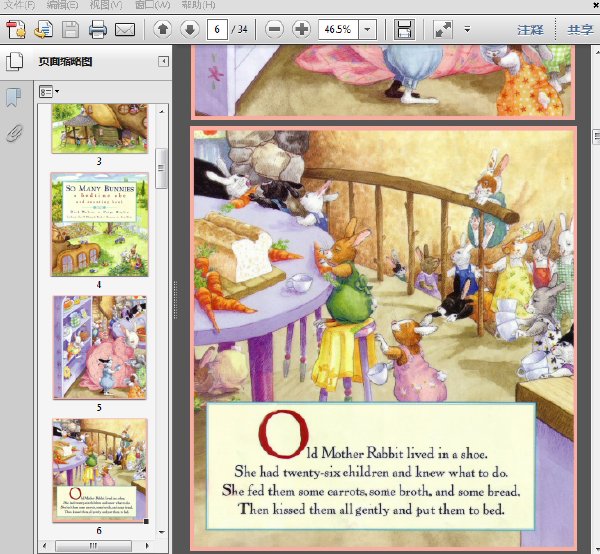Click the page number field showing 6
The image size is (600, 554).
(x=217, y=29)
